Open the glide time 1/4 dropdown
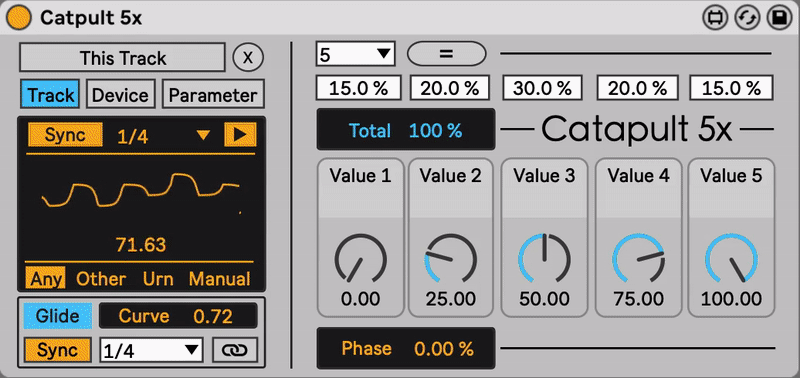This screenshot has height=378, width=800. click(152, 350)
